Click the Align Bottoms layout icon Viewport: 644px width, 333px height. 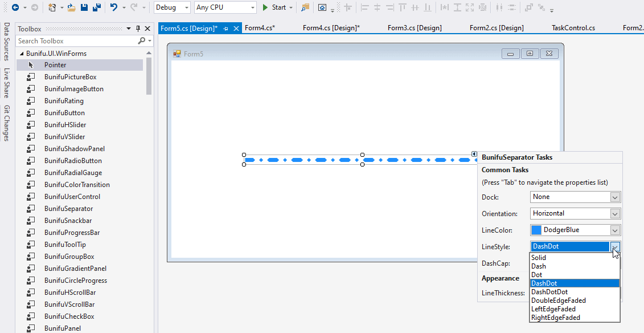428,7
